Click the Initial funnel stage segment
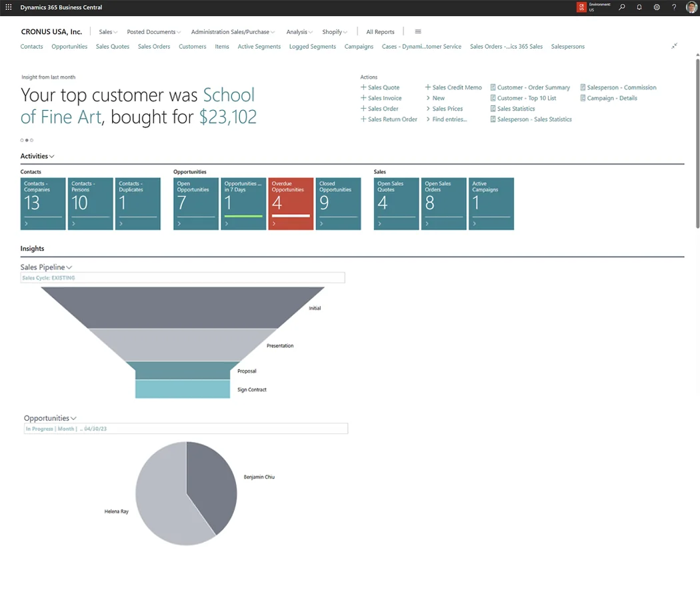Screen dimensions: 700x600 click(x=183, y=307)
